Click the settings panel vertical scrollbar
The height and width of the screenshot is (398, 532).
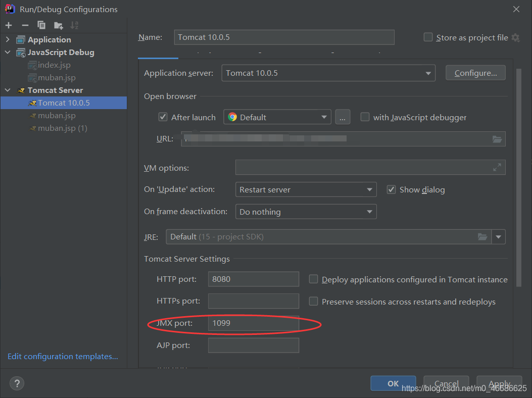coord(518,178)
